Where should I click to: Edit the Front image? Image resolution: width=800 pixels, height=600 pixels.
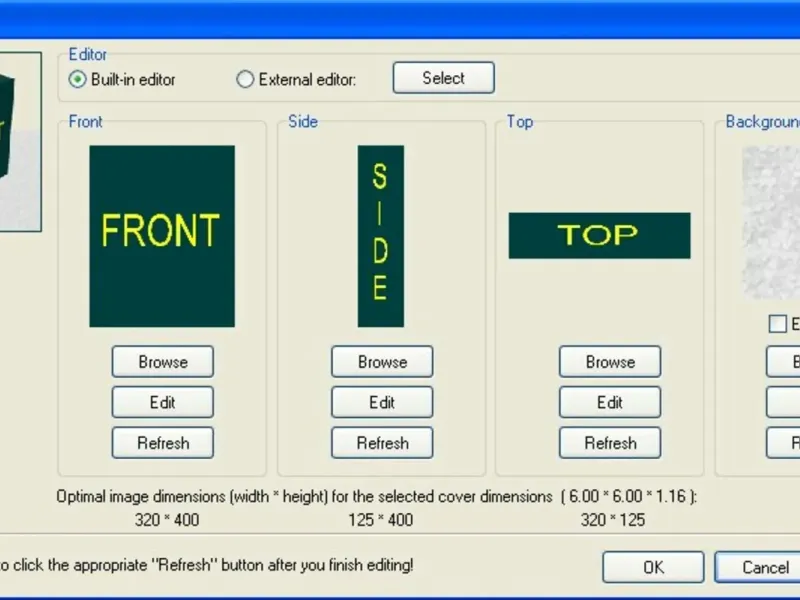click(163, 402)
